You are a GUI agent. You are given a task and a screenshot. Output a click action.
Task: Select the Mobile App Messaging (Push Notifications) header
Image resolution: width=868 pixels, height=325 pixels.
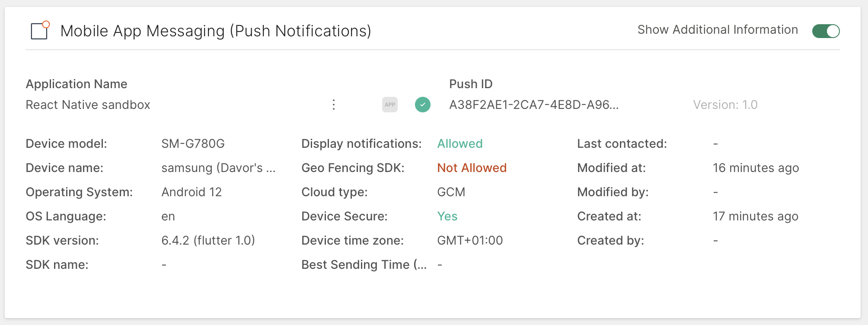(216, 31)
